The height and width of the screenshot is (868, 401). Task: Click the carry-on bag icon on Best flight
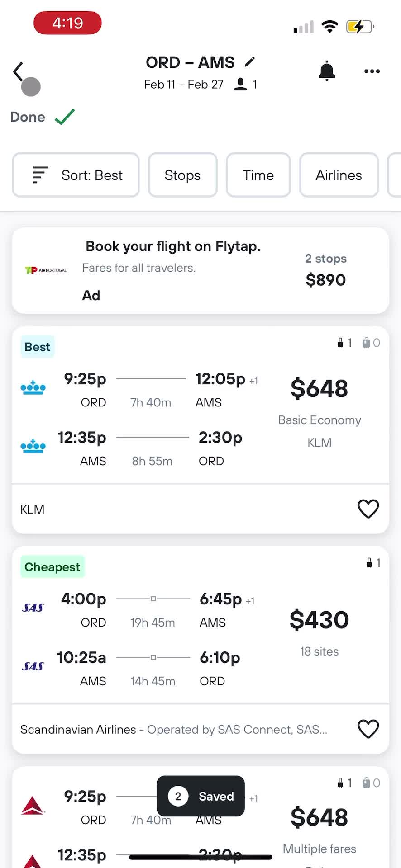pyautogui.click(x=340, y=343)
